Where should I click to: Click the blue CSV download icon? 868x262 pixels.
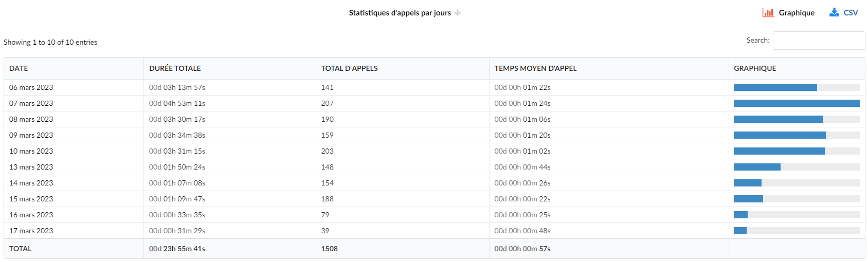834,12
